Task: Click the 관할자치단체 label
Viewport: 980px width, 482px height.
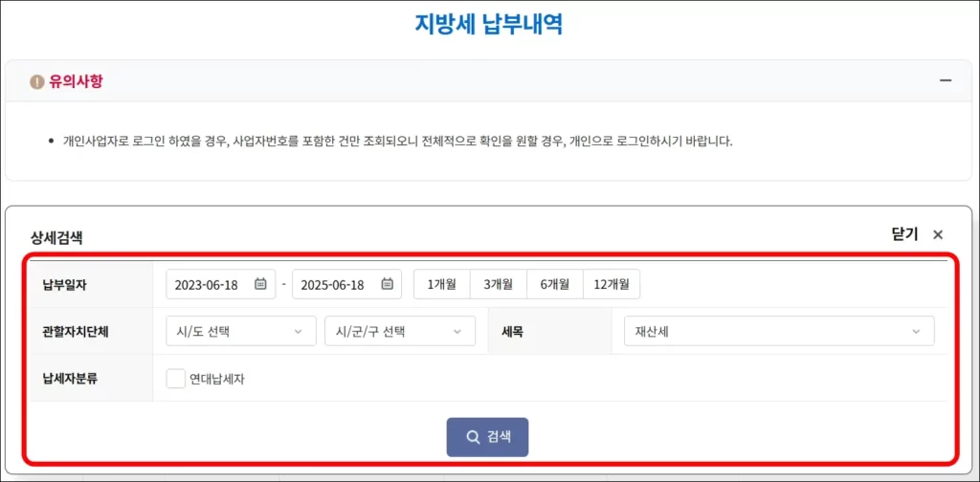Action: point(74,331)
